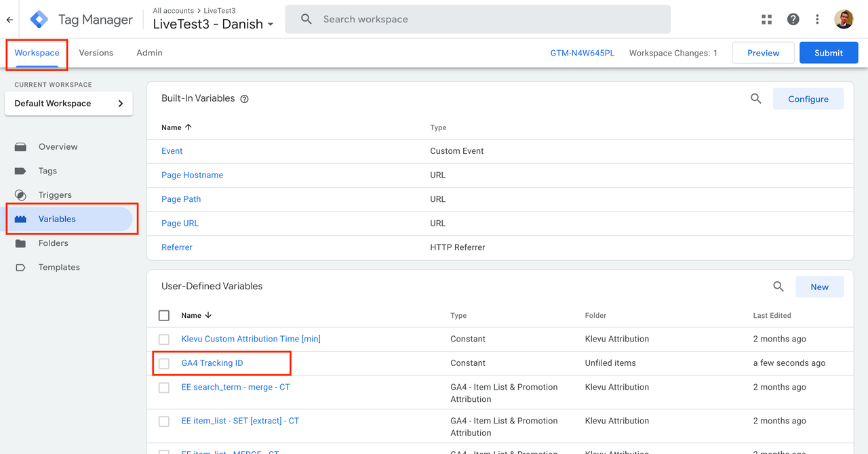Open the GA4 Tracking ID variable
Viewport: 868px width, 454px height.
212,363
